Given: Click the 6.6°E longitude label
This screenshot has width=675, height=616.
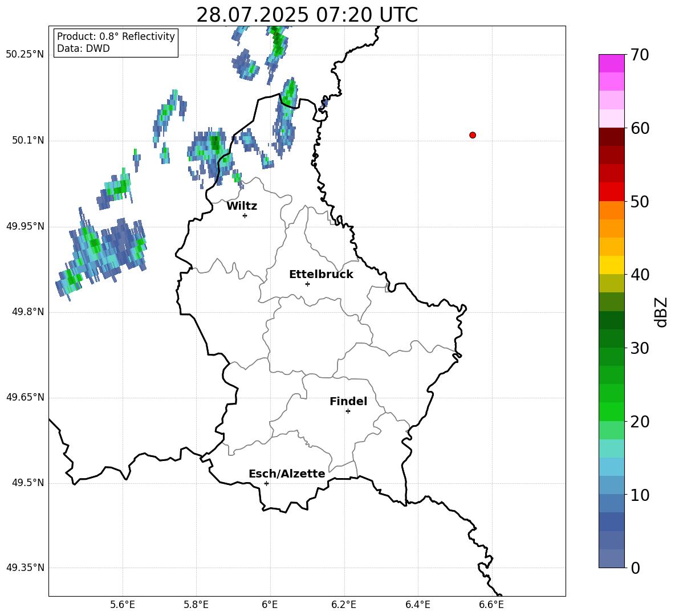Looking at the screenshot, I should (x=491, y=605).
